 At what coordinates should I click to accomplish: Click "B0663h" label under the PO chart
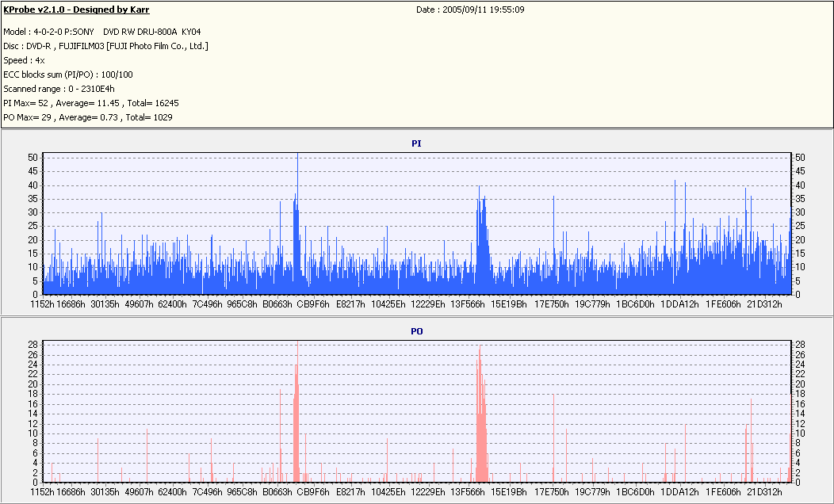point(277,492)
